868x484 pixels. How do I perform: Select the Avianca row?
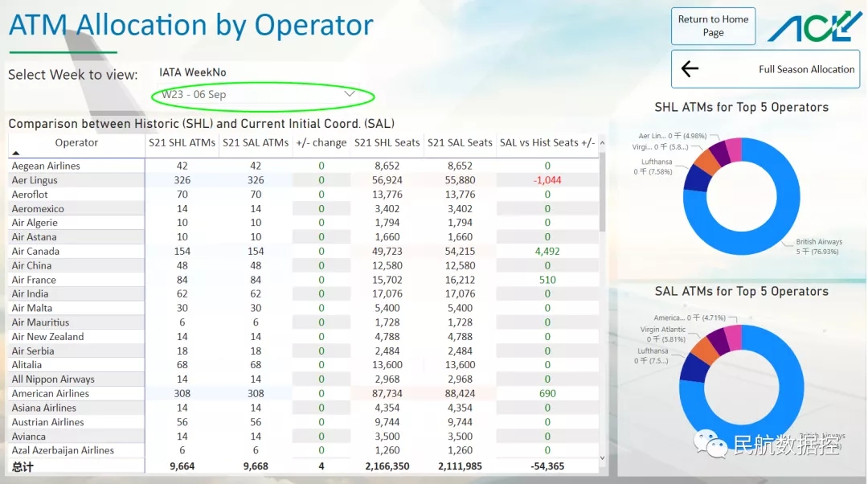point(303,437)
